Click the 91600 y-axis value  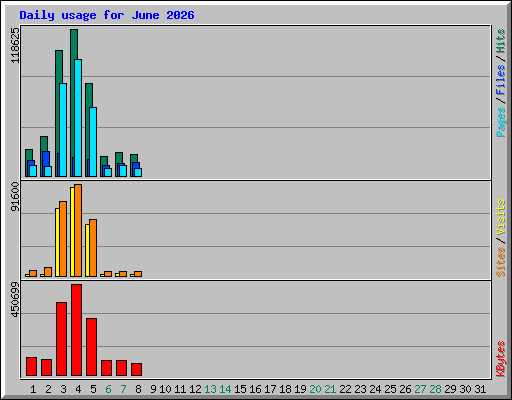pyautogui.click(x=15, y=196)
